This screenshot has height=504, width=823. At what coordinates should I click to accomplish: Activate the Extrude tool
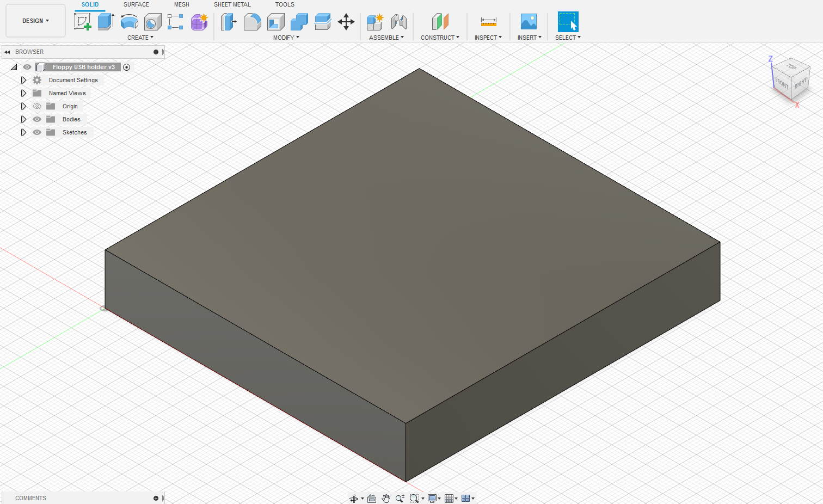pyautogui.click(x=106, y=22)
